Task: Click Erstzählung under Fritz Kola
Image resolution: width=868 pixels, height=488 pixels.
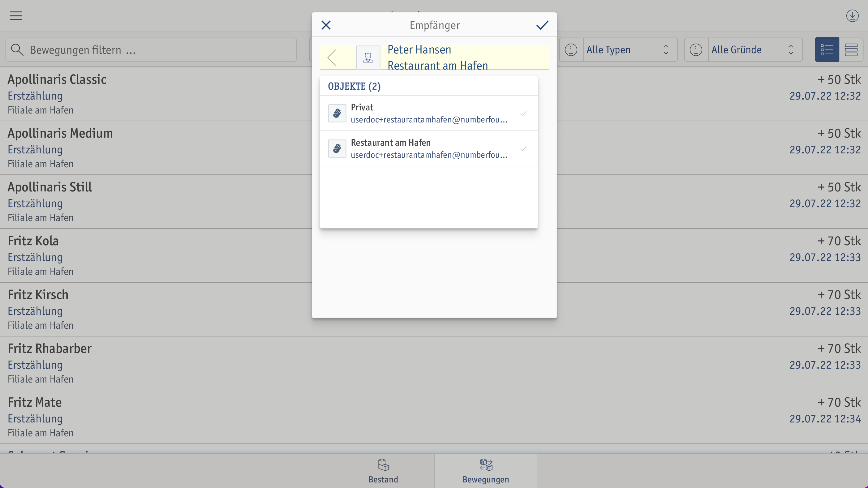Action: tap(35, 257)
